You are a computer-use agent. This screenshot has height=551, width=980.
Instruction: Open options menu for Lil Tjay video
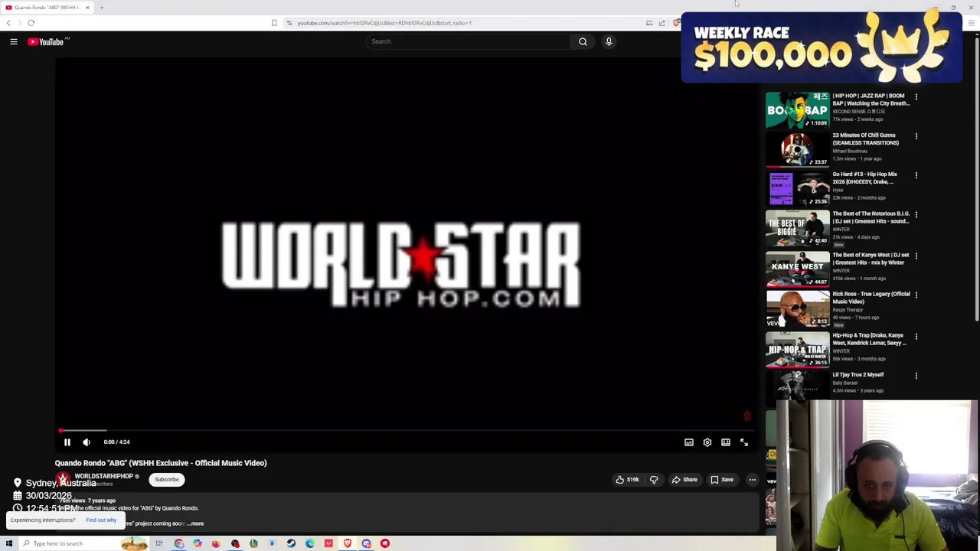click(916, 376)
